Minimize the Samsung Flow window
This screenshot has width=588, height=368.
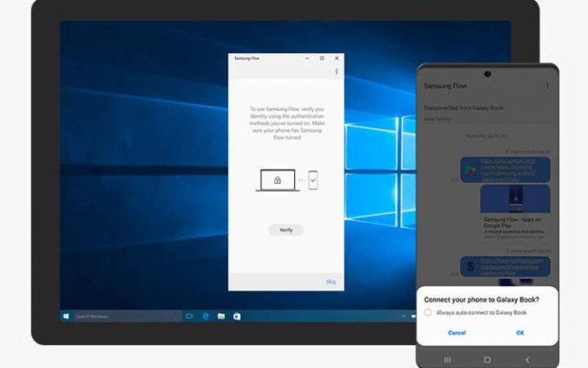pos(307,58)
